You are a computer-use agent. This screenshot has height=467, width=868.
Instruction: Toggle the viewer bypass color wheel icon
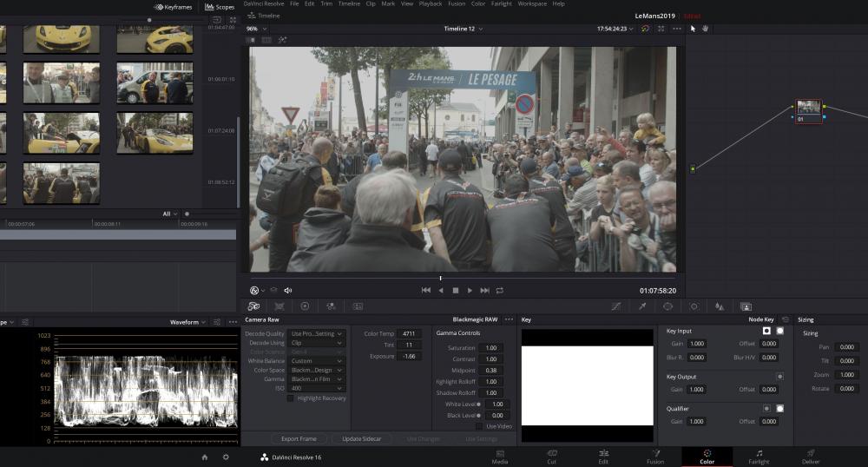[x=646, y=29]
